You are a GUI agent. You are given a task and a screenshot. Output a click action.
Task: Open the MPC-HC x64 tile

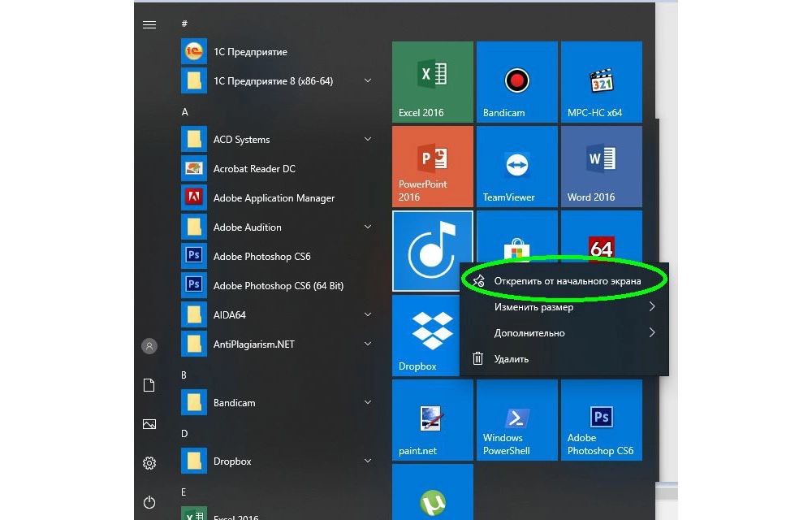(x=601, y=82)
